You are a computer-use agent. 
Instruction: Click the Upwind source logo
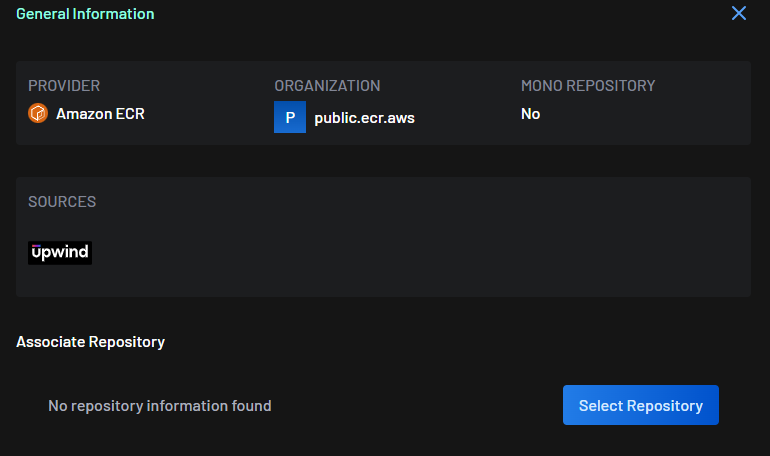60,253
